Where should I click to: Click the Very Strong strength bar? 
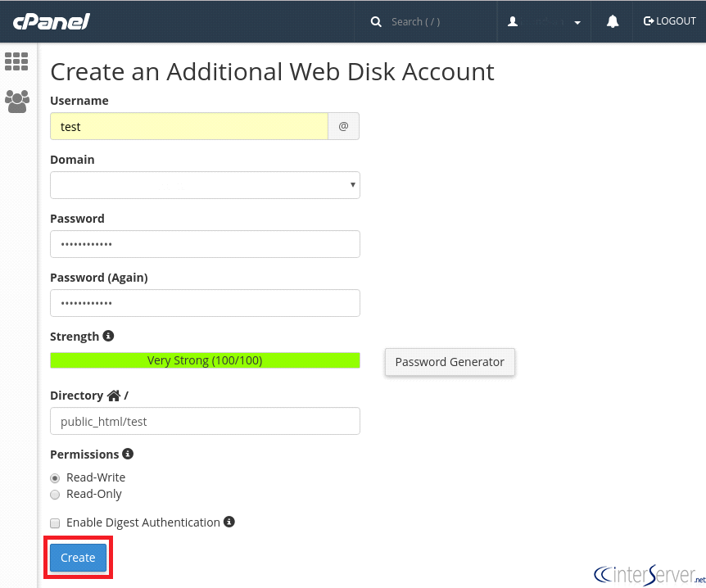pos(205,360)
